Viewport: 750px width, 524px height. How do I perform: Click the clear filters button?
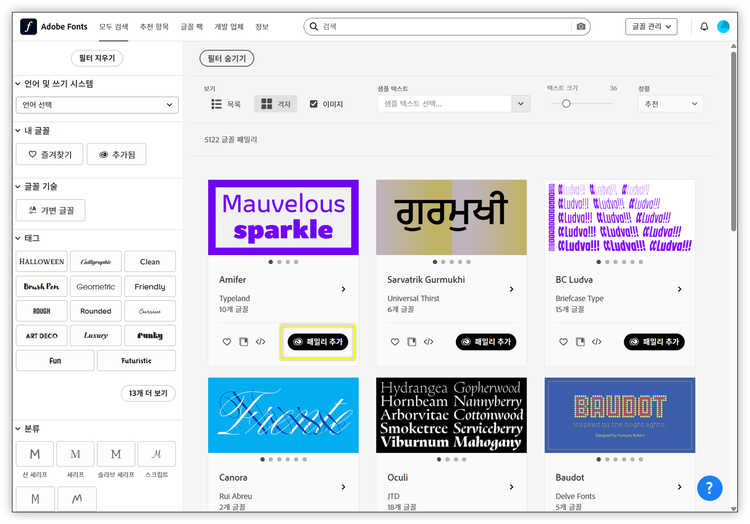click(97, 58)
